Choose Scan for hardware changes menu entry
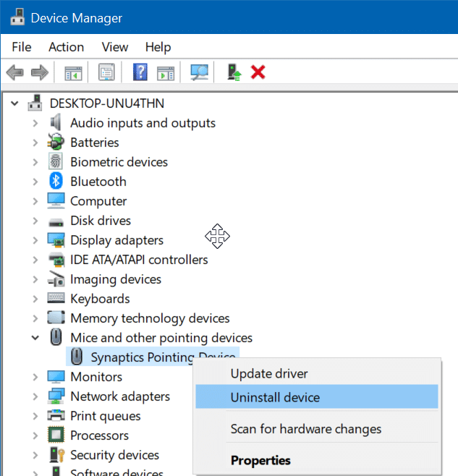The width and height of the screenshot is (458, 476). pos(317,429)
